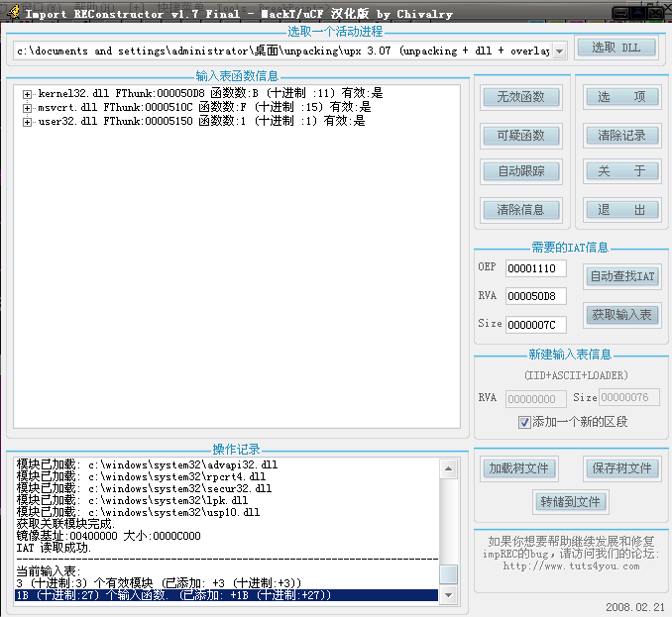This screenshot has height=617, width=672.
Task: Toggle 添加一个新的区段 checkbox
Action: click(524, 422)
